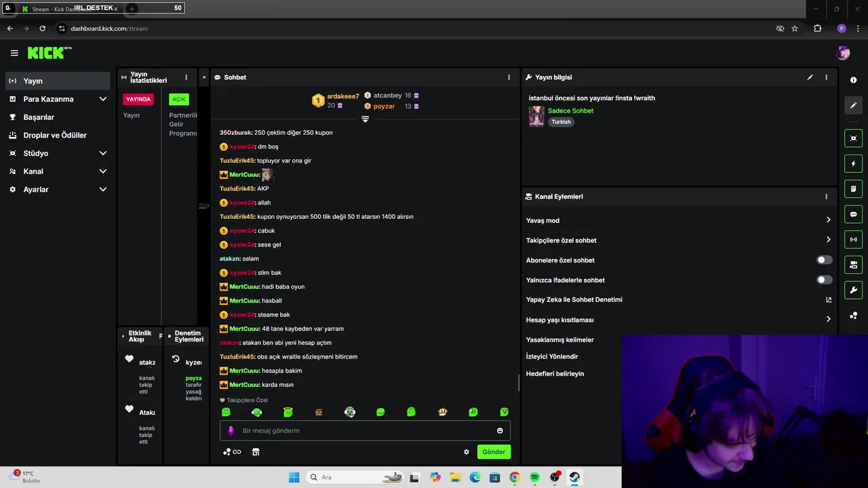Collapse Etkinlik Akışı panel arrow
Screen dimensions: 868x488
(x=123, y=336)
